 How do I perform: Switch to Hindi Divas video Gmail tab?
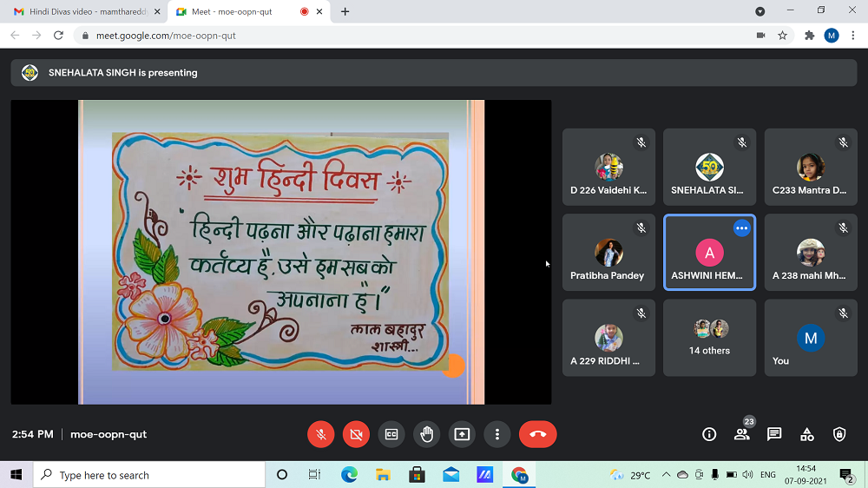(82, 11)
